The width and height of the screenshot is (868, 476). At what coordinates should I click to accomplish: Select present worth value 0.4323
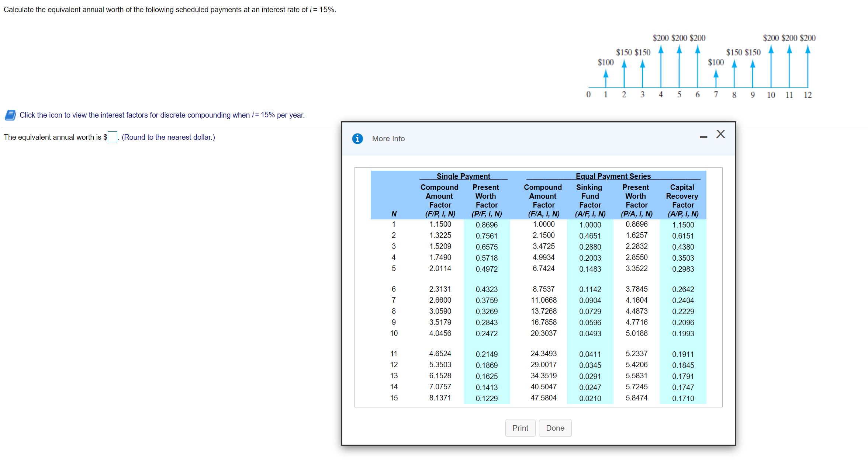coord(487,289)
